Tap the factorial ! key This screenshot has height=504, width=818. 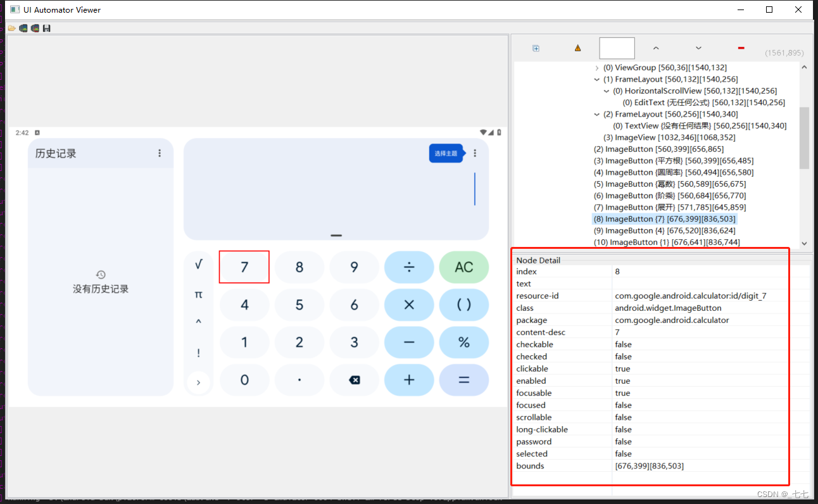pyautogui.click(x=199, y=353)
